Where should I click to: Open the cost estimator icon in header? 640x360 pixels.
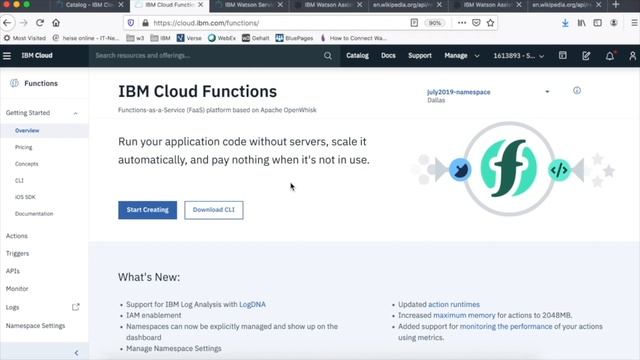pyautogui.click(x=562, y=56)
